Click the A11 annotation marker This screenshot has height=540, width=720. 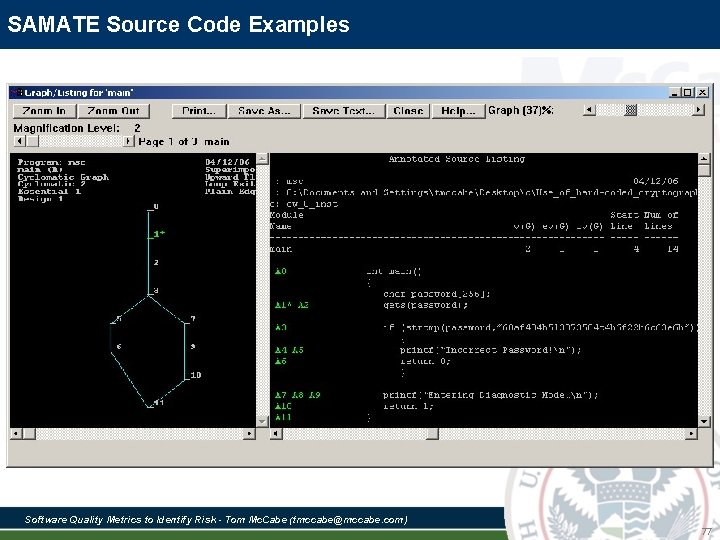click(283, 417)
